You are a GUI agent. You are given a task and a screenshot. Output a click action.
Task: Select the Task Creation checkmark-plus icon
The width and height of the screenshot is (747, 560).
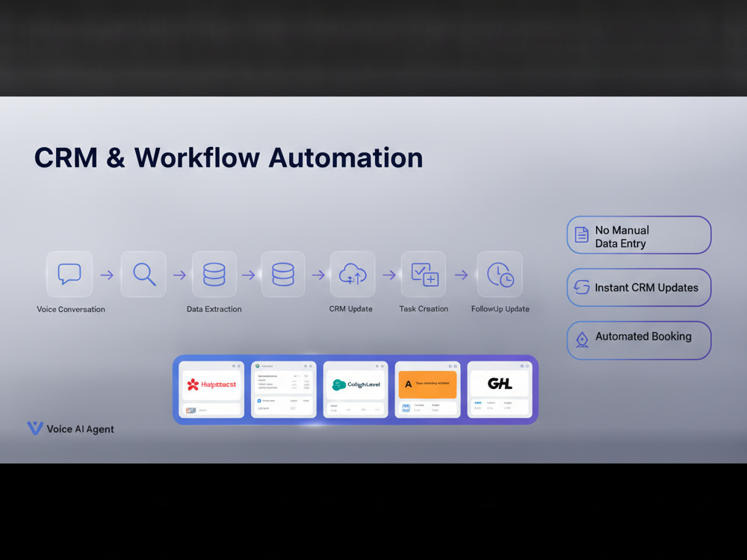[424, 274]
